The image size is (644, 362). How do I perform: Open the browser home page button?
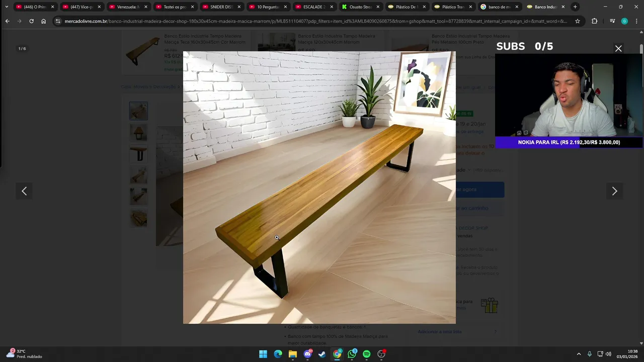pyautogui.click(x=43, y=21)
